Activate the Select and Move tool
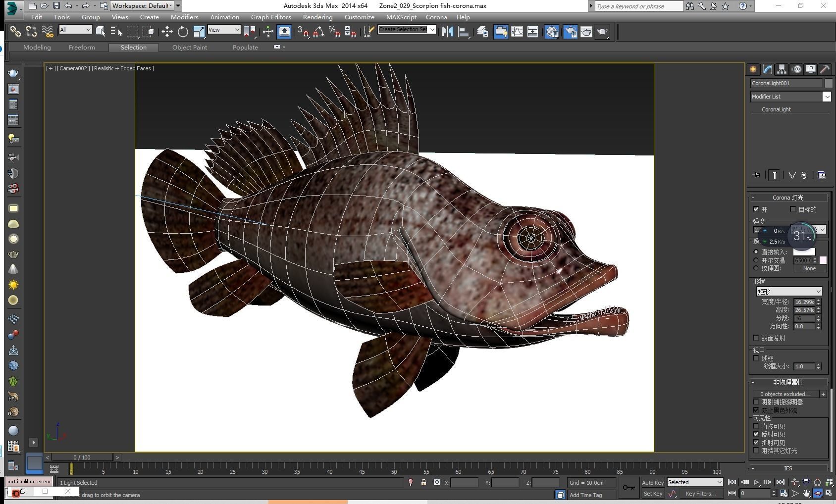836x504 pixels. pyautogui.click(x=167, y=32)
